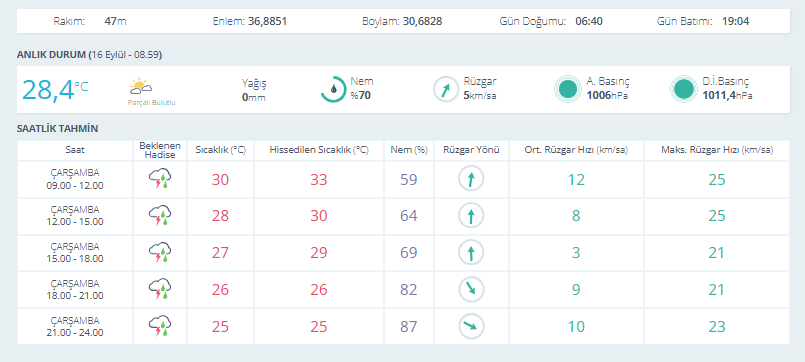Click the ÇARŞAMBA 09.00 - 12.00 time cell
Screen dimensions: 805x362
(x=75, y=180)
